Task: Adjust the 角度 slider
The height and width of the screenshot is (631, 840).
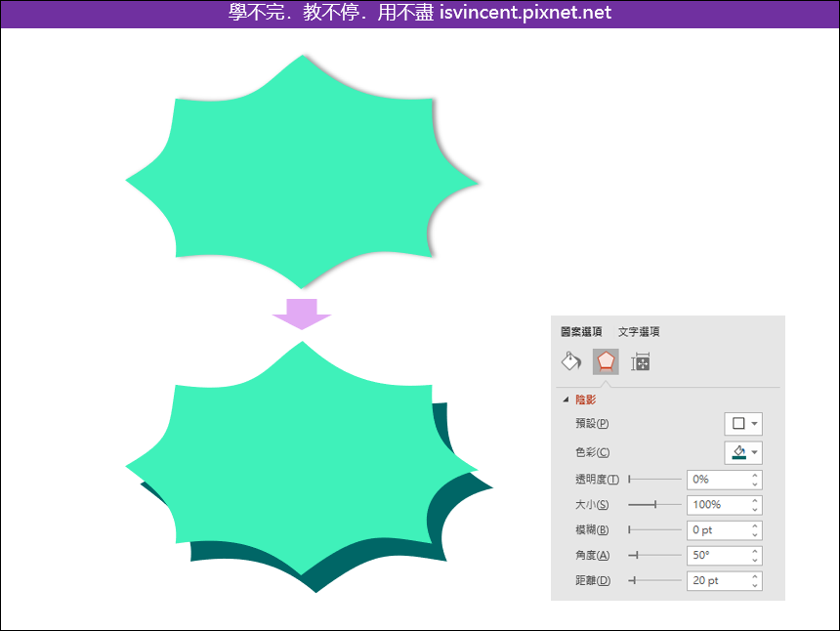Action: tap(654, 556)
